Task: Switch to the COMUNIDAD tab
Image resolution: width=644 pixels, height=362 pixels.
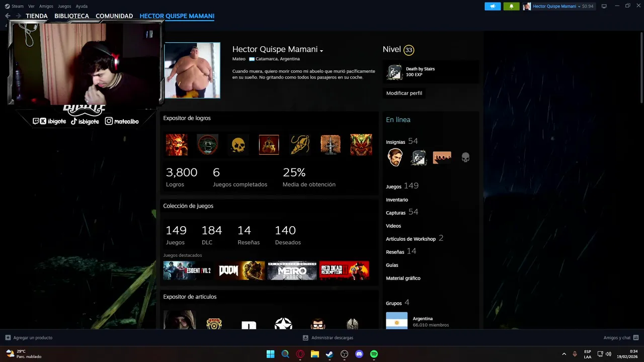Action: coord(114,16)
